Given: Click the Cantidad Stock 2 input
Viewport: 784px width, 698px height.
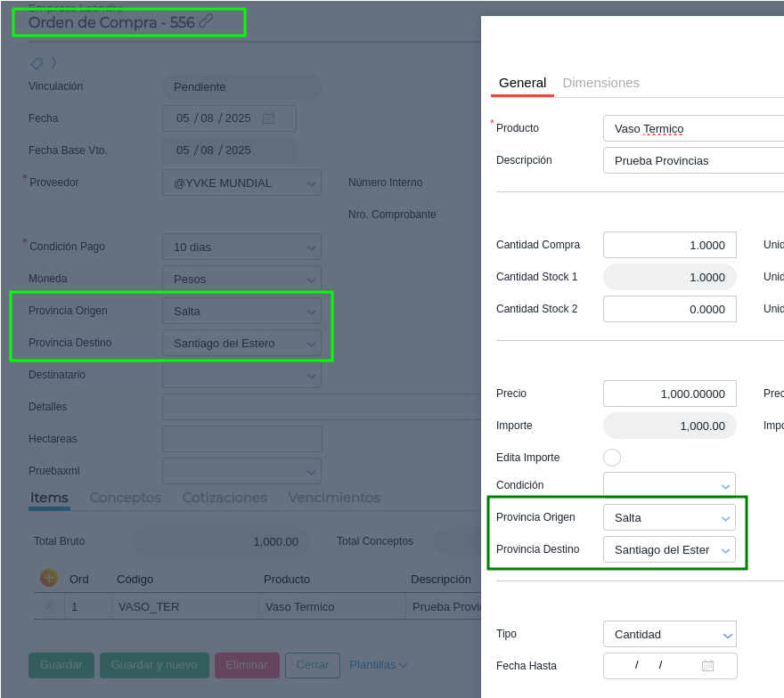Looking at the screenshot, I should [669, 309].
